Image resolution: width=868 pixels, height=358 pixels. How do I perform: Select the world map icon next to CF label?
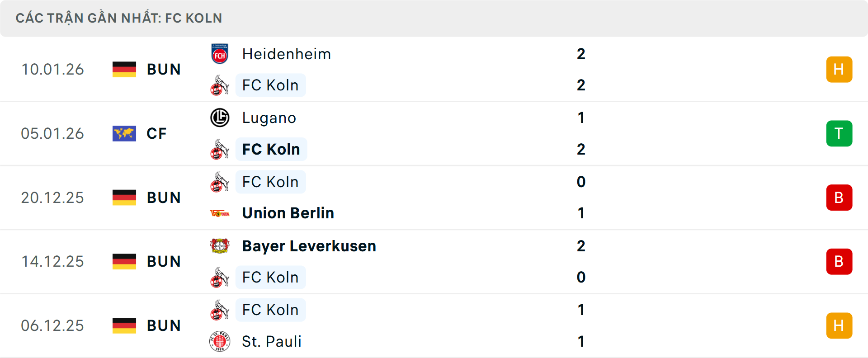(x=124, y=133)
